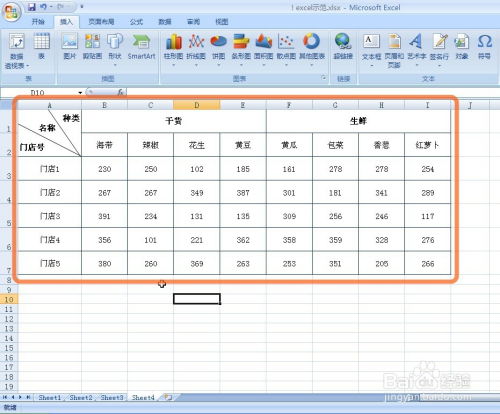Switch to Page Layout (页面布局) tab

coord(101,22)
